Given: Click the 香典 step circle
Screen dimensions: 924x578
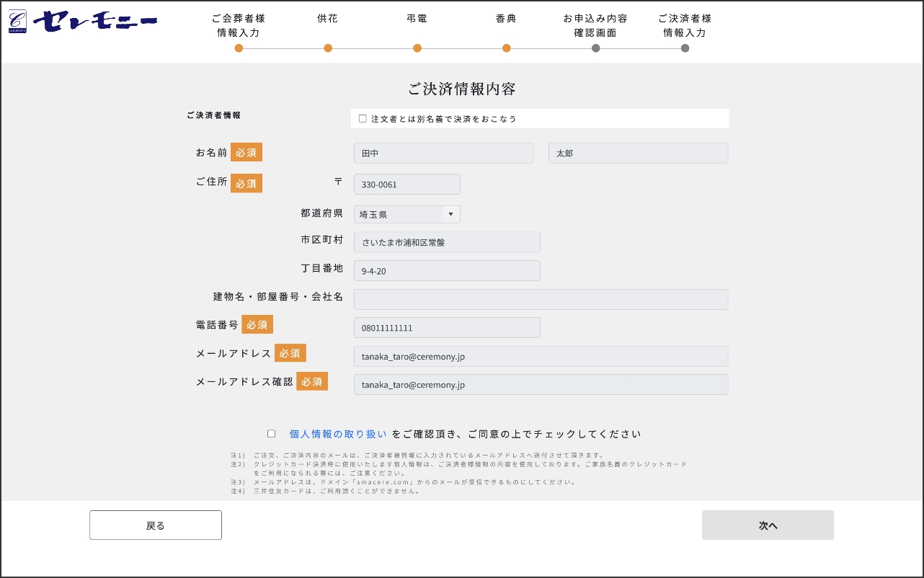Looking at the screenshot, I should point(507,48).
